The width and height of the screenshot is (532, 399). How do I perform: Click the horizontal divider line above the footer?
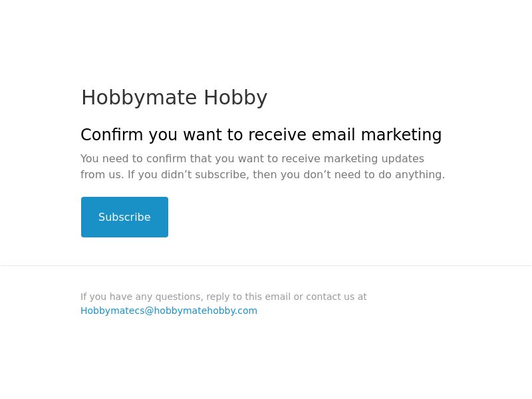(266, 266)
